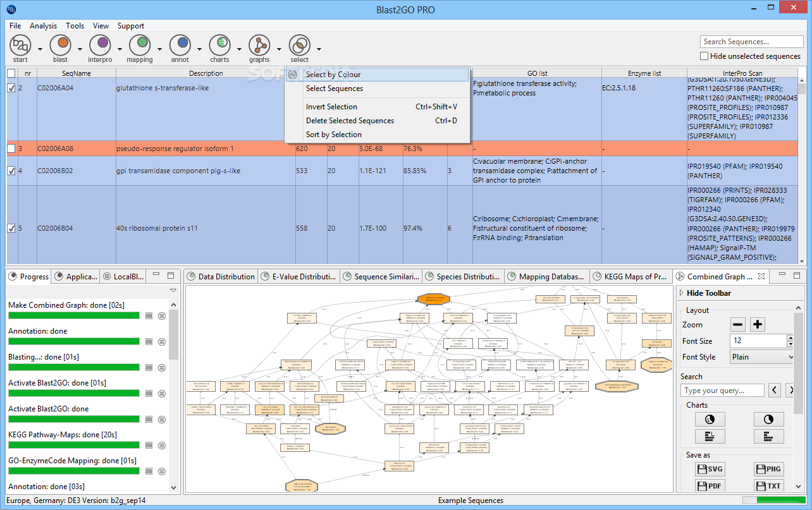Save graph as PDF

(x=710, y=486)
